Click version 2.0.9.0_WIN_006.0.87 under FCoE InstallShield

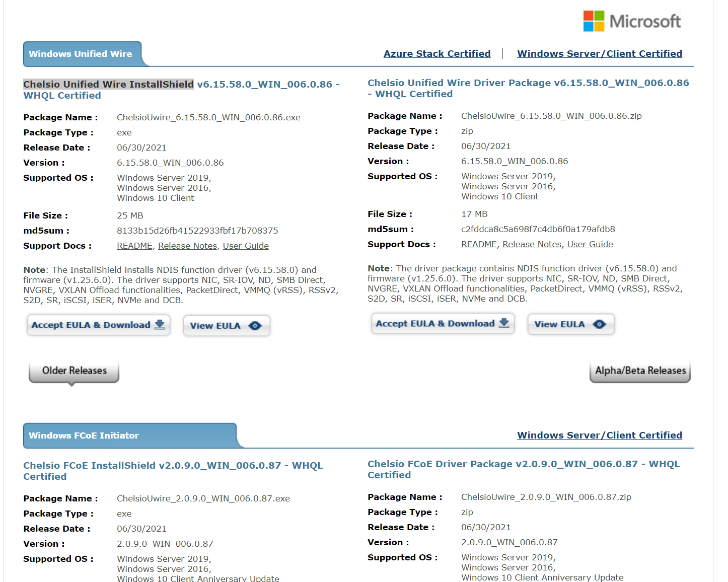tap(165, 544)
